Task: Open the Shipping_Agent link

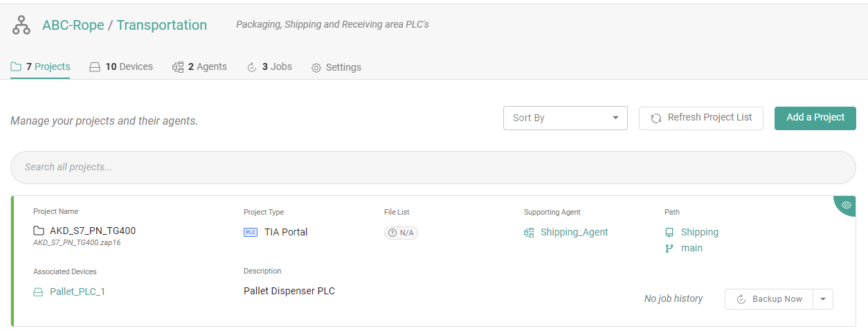Action: (x=574, y=232)
